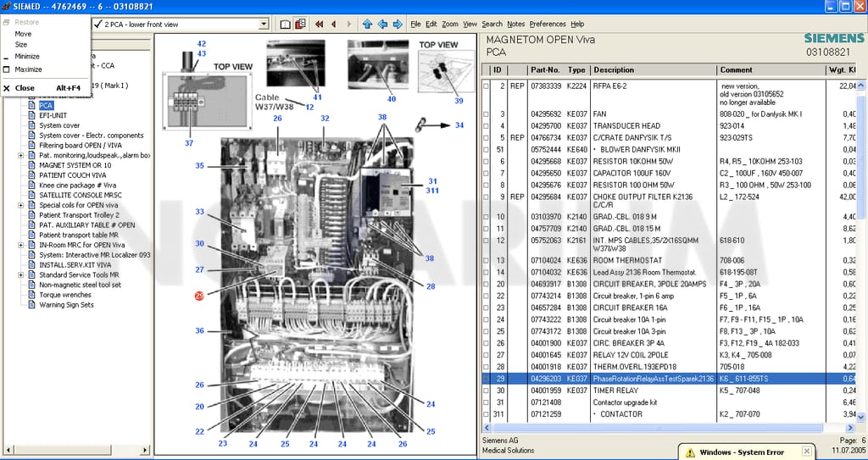This screenshot has width=868, height=460.
Task: Expand the Standard Service Tools MR node
Action: [x=21, y=275]
